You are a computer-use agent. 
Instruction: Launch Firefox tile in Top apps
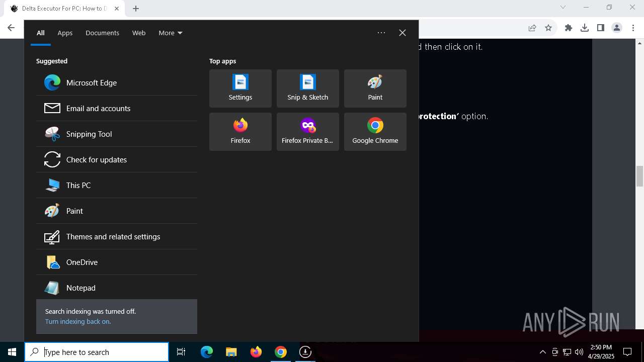point(240,132)
